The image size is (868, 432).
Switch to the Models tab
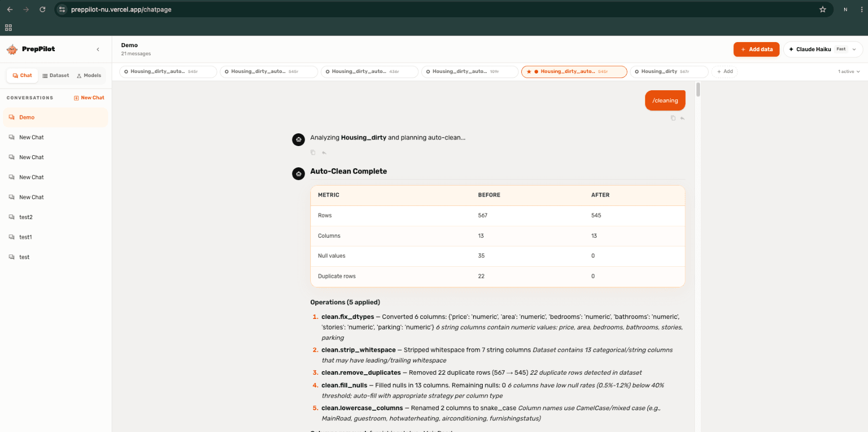(89, 76)
